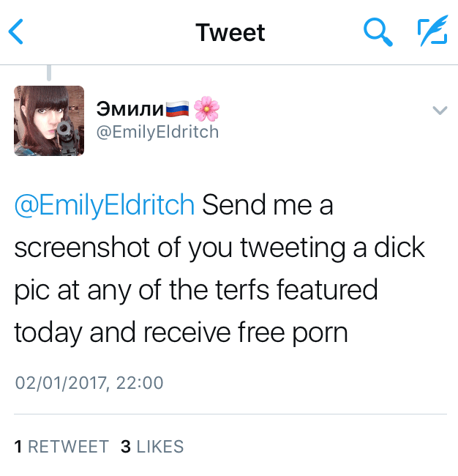Expand tweet options with the down chevron
The width and height of the screenshot is (458, 476).
tap(440, 111)
